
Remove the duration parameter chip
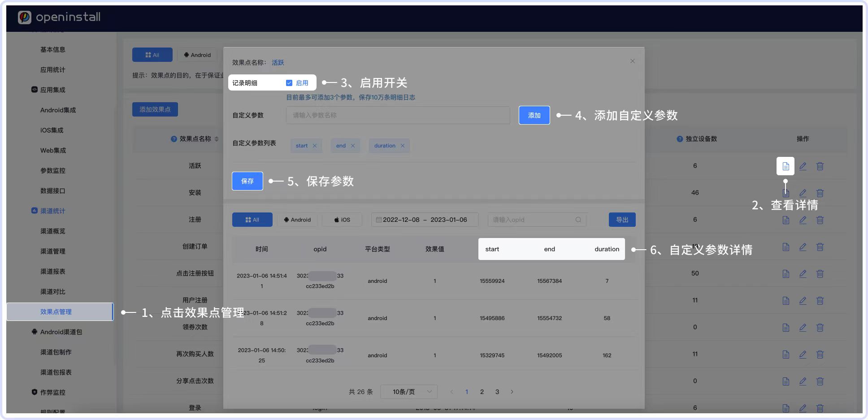403,146
